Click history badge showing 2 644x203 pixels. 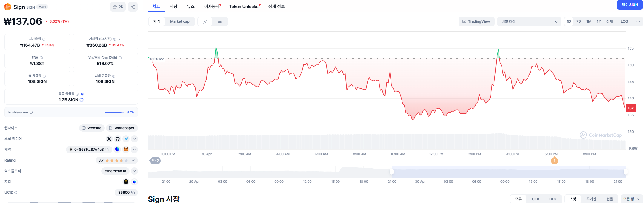click(x=155, y=161)
